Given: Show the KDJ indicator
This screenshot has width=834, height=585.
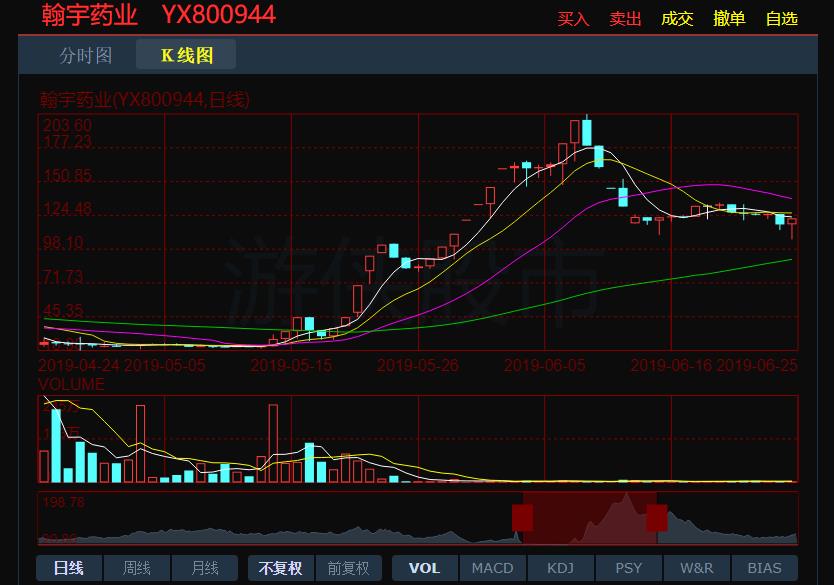Looking at the screenshot, I should [x=561, y=568].
